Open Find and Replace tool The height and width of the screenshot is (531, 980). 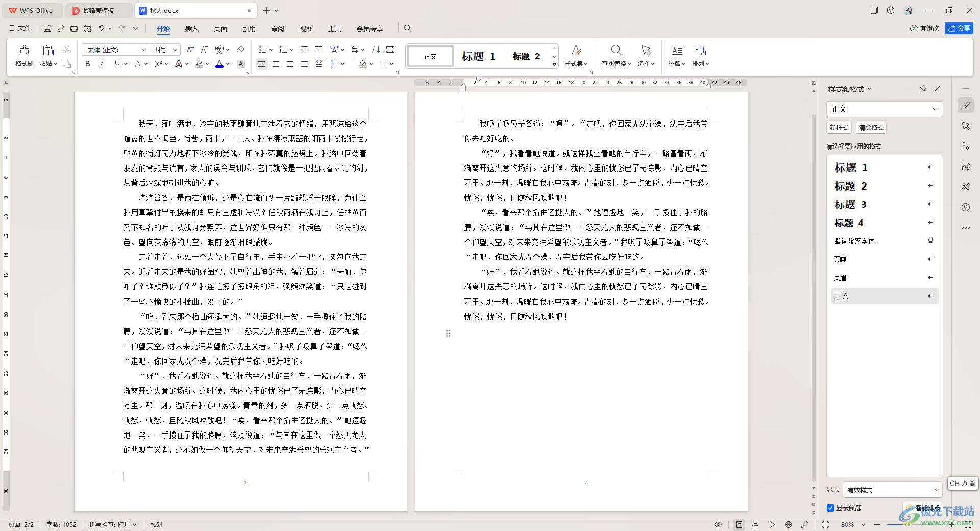pyautogui.click(x=616, y=55)
